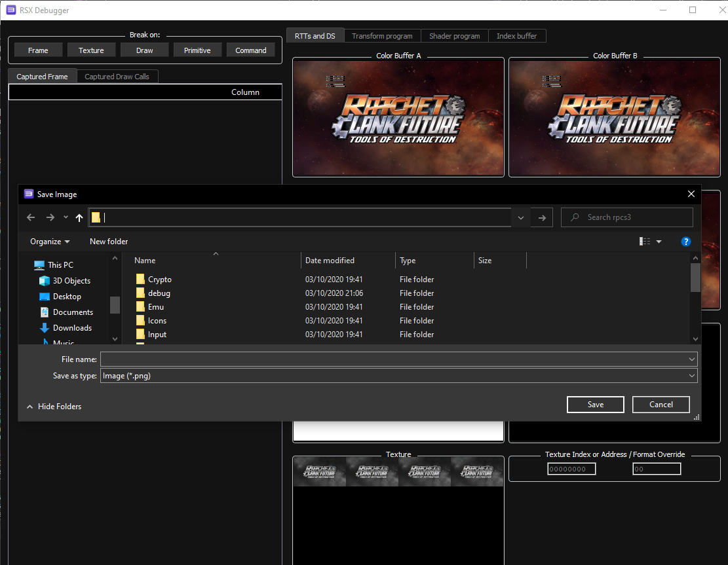The height and width of the screenshot is (565, 728).
Task: Click the Save button
Action: [595, 405]
